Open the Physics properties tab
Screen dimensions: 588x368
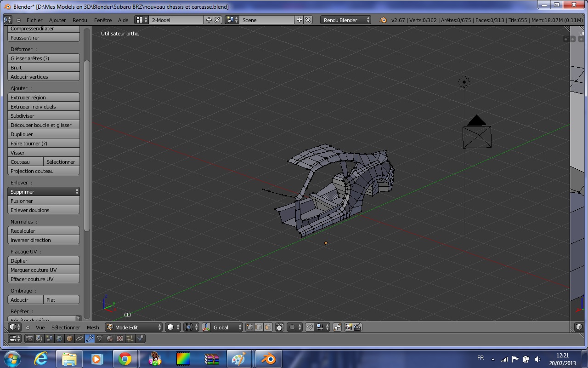[x=140, y=339]
